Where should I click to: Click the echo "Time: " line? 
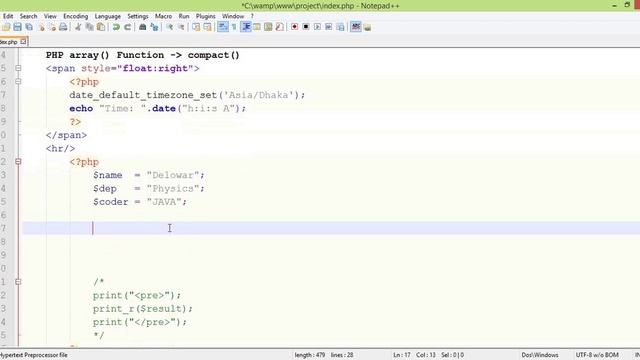(158, 109)
